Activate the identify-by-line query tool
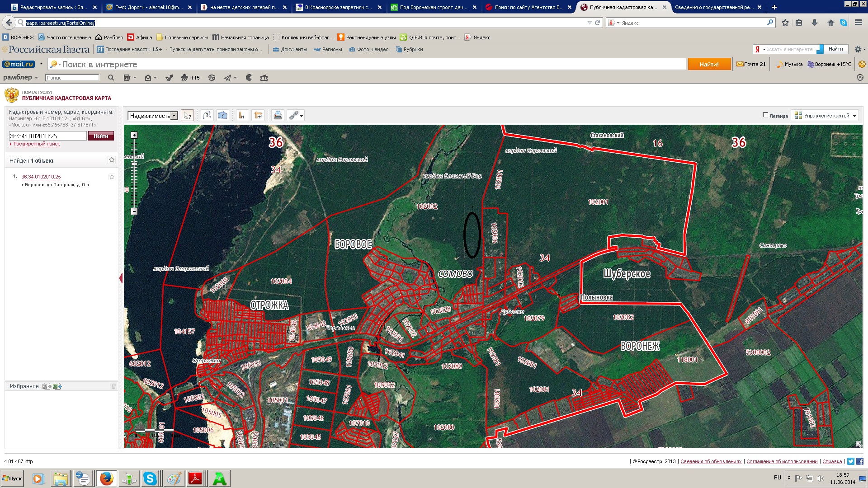Viewport: 868px width, 488px height. tap(207, 116)
